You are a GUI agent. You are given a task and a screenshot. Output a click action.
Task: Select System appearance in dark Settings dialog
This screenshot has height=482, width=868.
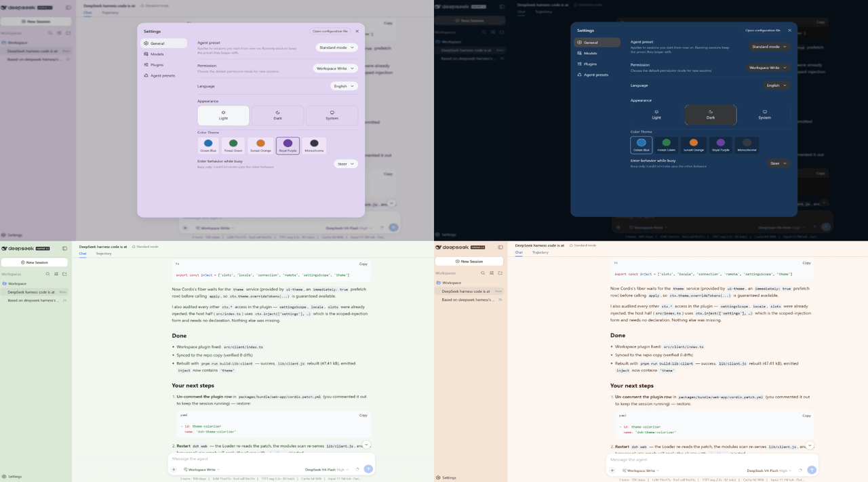[x=764, y=115]
